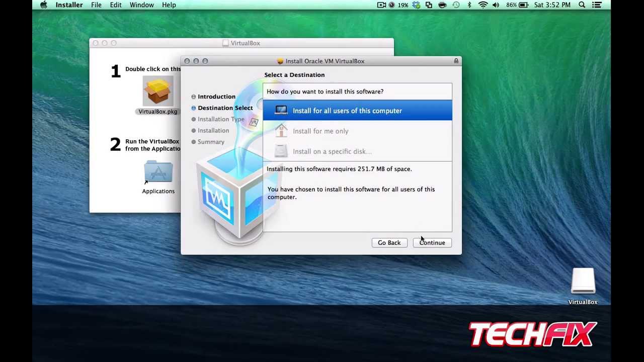This screenshot has width=644, height=362.
Task: Open the Installer application menu
Action: [69, 5]
